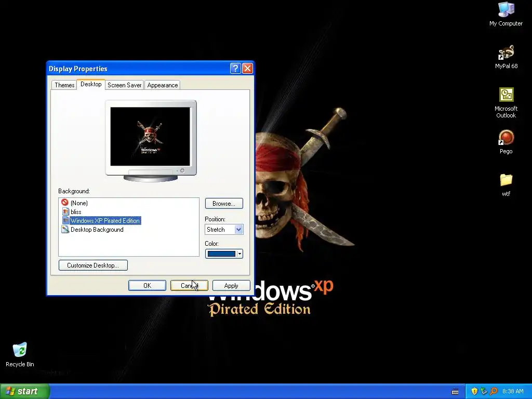Open the Start menu

click(x=25, y=391)
